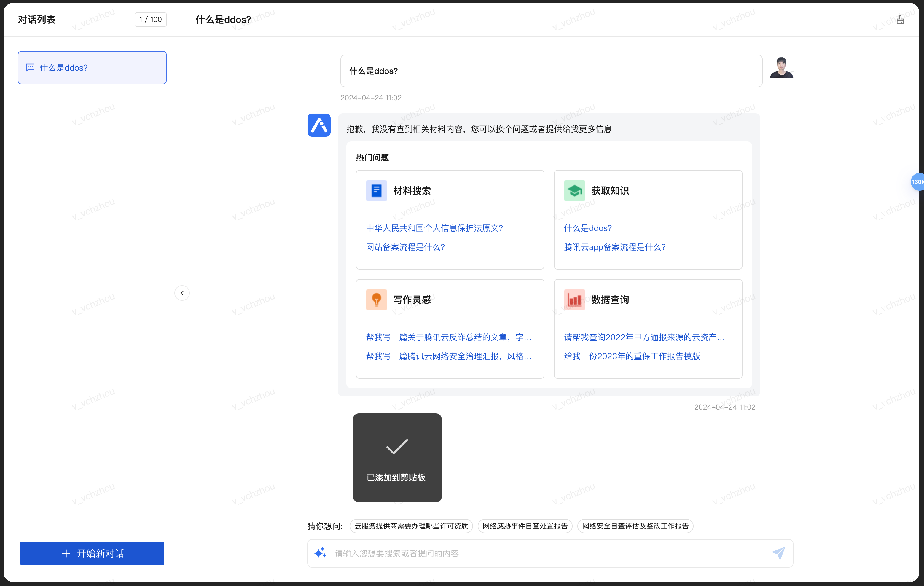Click the chat bubble icon in conversation list

tap(30, 68)
